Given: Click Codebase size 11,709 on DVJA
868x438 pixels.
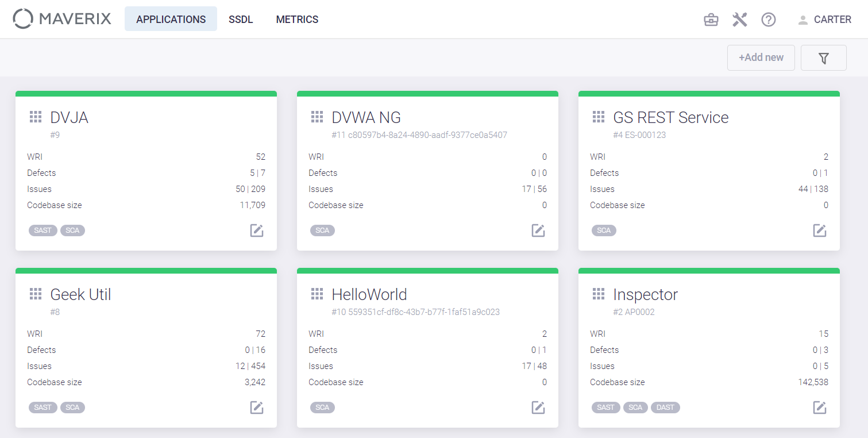Looking at the screenshot, I should [x=253, y=205].
